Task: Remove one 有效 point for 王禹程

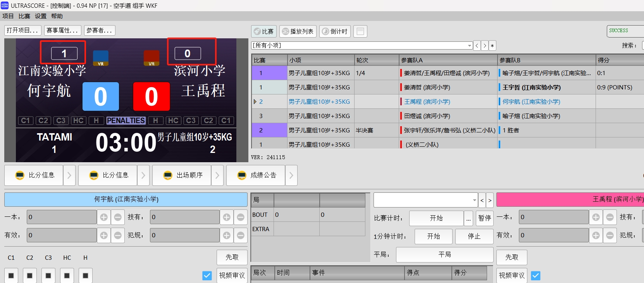Action: [610, 235]
